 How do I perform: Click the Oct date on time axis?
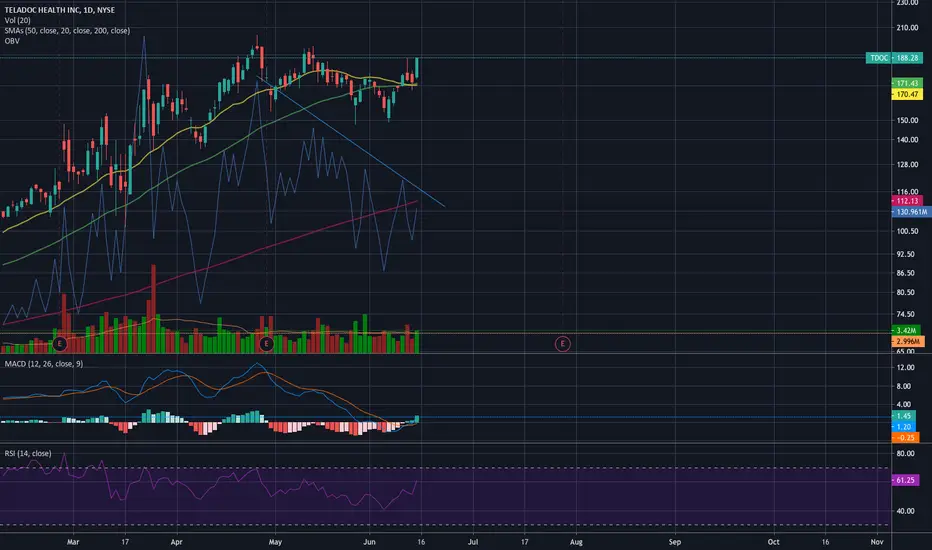click(x=773, y=542)
